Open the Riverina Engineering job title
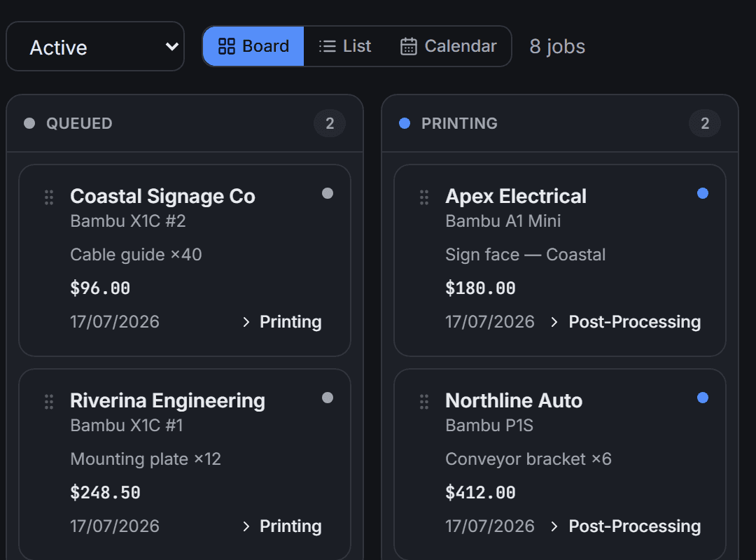Viewport: 756px width, 560px height. (x=167, y=401)
